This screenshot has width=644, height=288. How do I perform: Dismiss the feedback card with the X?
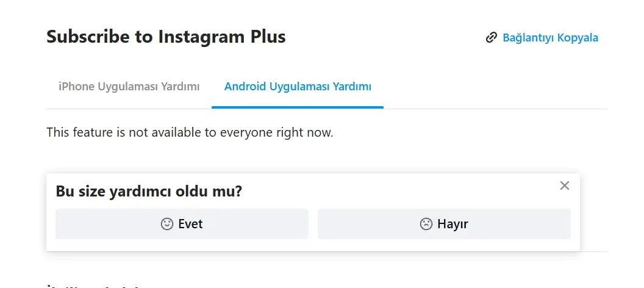[x=565, y=185]
